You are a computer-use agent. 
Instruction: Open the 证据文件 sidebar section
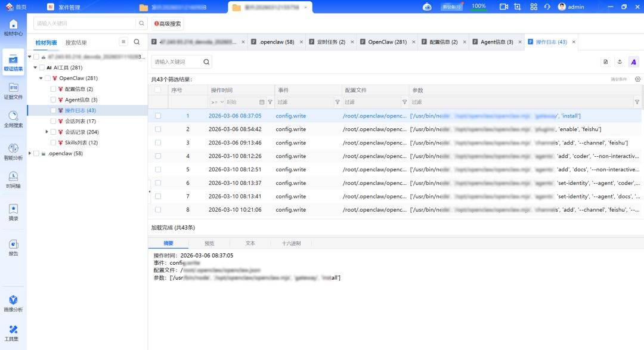tap(13, 91)
